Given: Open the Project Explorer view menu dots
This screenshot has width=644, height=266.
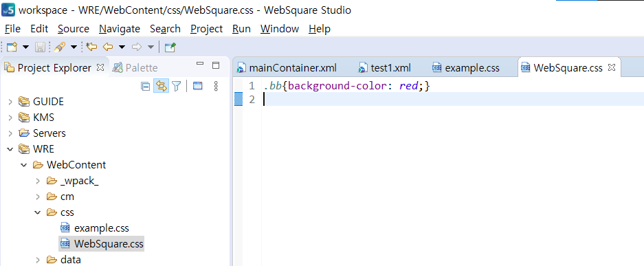Looking at the screenshot, I should point(216,86).
